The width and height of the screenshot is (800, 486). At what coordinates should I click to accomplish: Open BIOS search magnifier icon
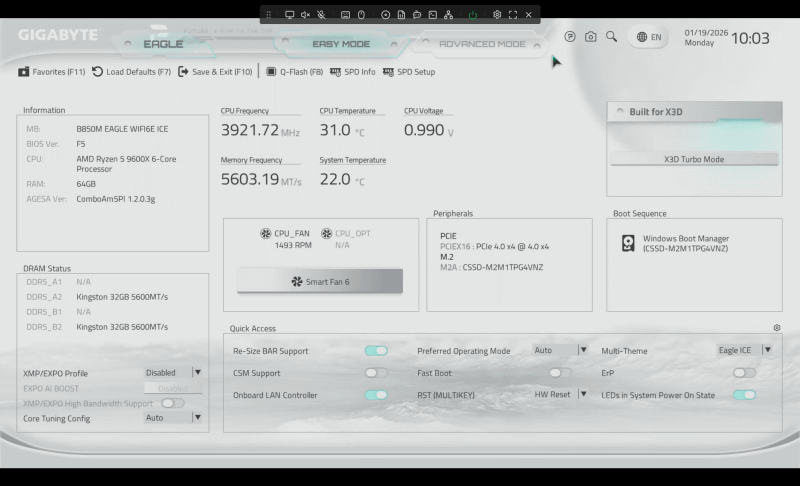click(611, 37)
